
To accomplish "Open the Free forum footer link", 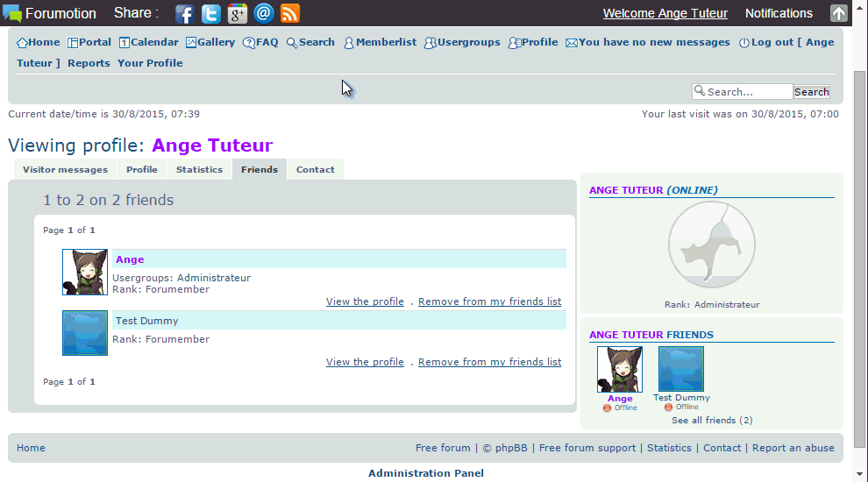I will click(x=443, y=448).
